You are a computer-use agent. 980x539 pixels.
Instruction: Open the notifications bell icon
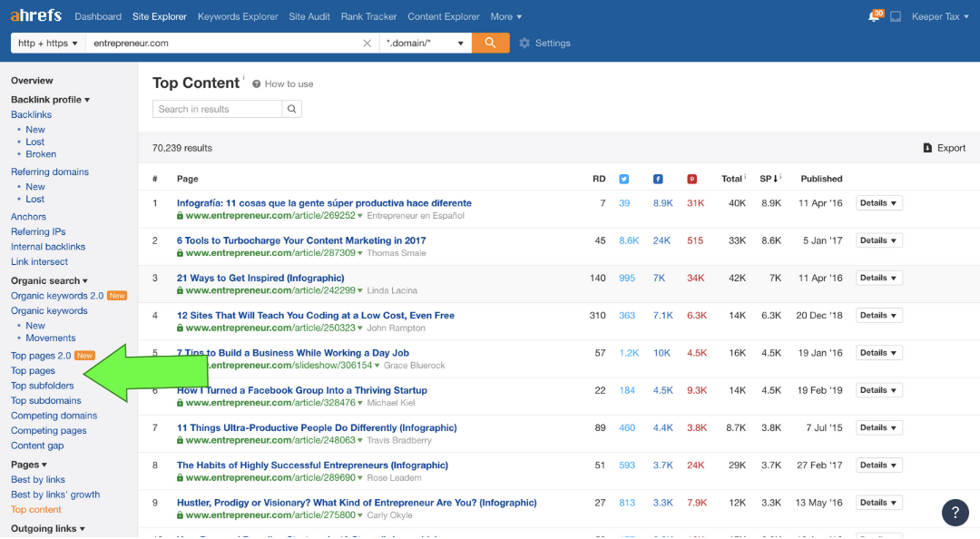coord(874,17)
